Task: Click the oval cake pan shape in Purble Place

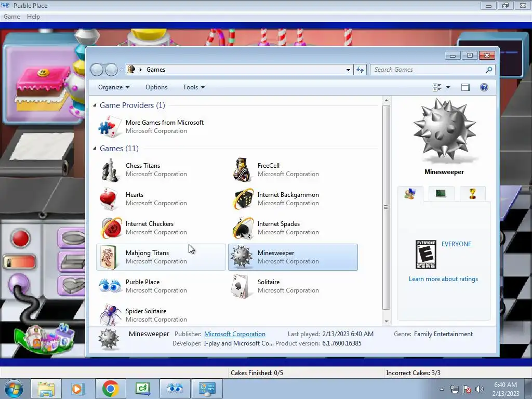Action: point(72,238)
